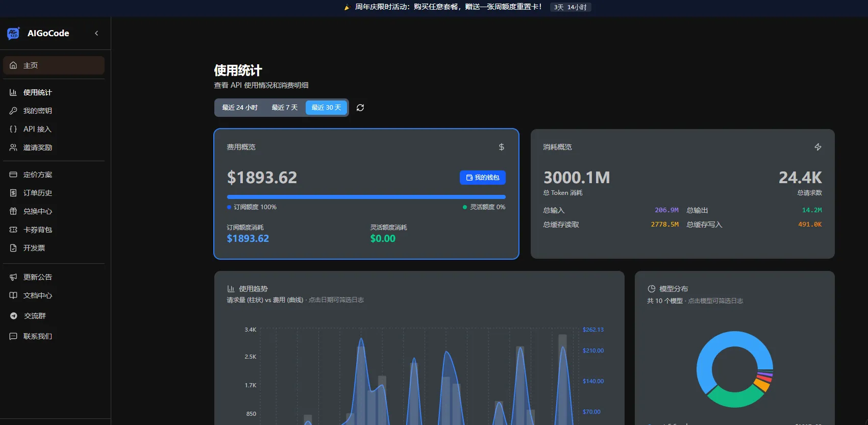868x425 pixels.
Task: Click the dollar icon in 费用概览
Action: pyautogui.click(x=502, y=147)
